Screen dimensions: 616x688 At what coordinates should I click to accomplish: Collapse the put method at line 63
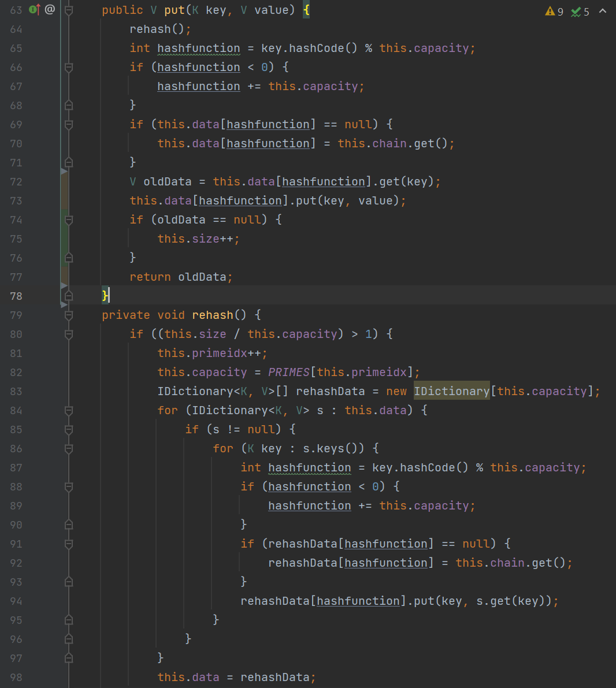coord(69,10)
